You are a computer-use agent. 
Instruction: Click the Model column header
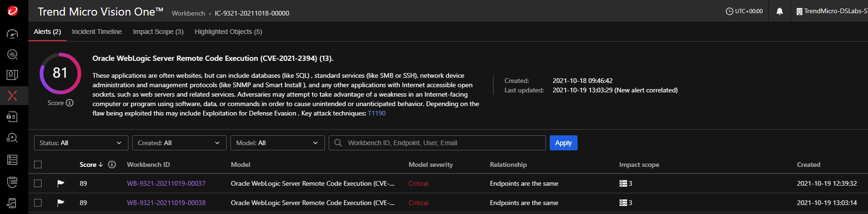(x=240, y=165)
